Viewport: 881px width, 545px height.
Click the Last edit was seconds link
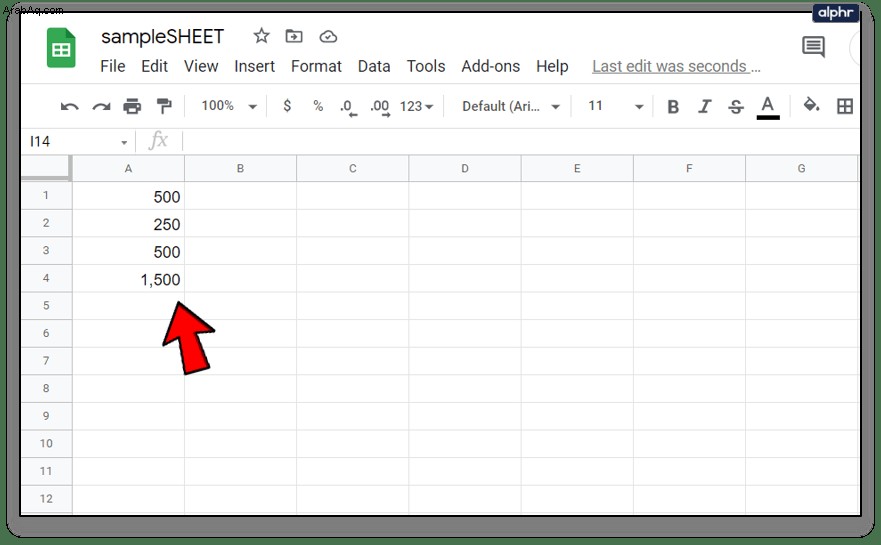point(676,66)
